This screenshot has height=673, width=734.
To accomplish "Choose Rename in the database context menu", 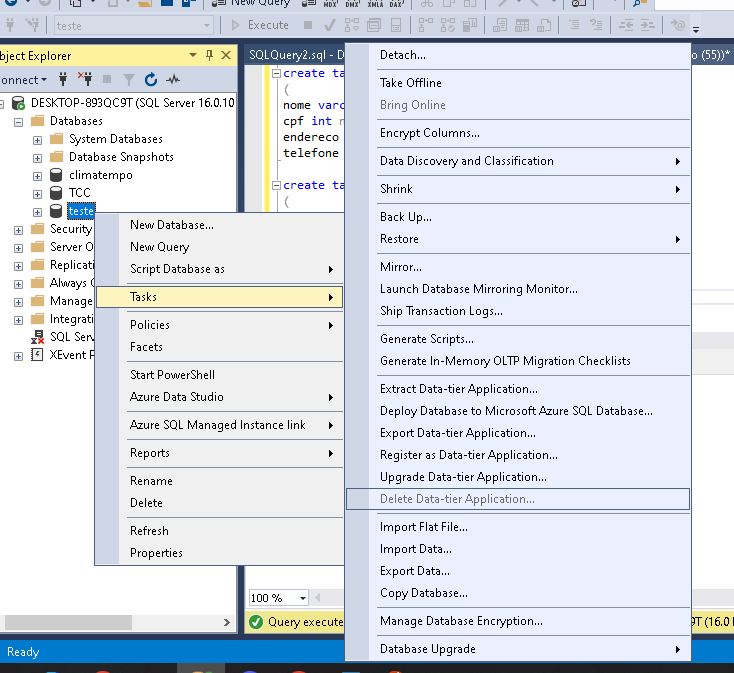I will pos(220,481).
